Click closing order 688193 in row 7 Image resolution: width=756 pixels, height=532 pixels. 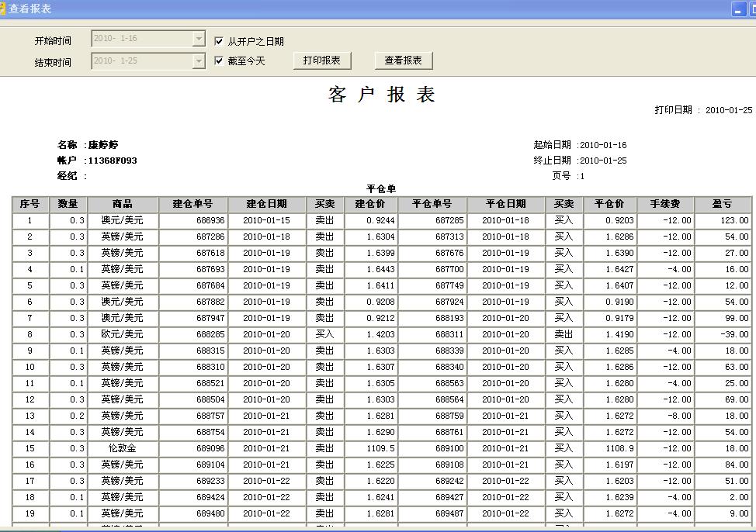tap(449, 318)
